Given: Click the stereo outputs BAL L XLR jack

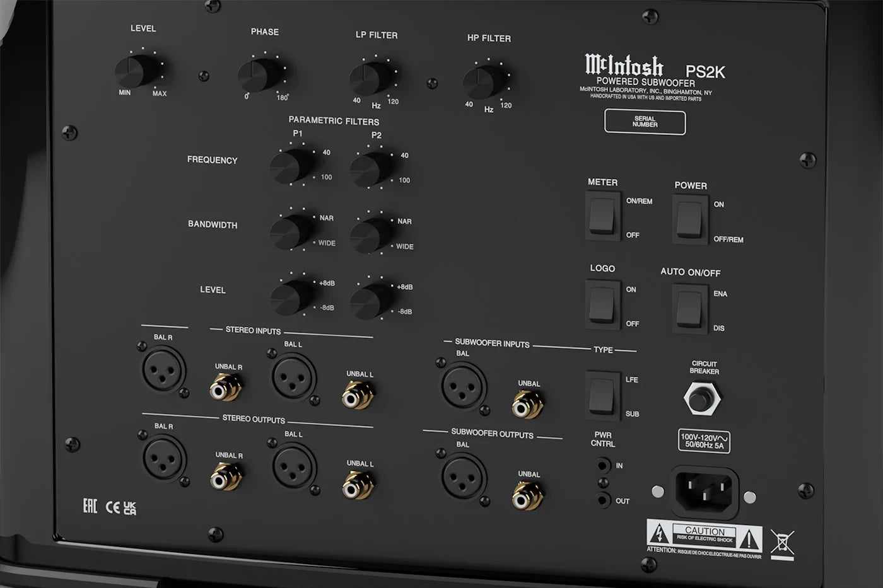Looking at the screenshot, I should point(294,465).
